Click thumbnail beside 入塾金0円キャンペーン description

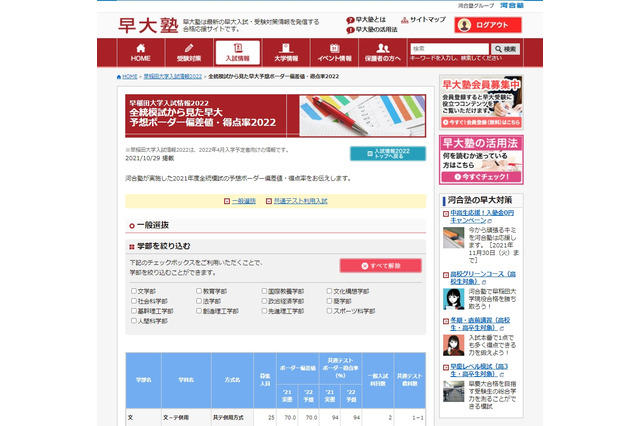[453, 237]
